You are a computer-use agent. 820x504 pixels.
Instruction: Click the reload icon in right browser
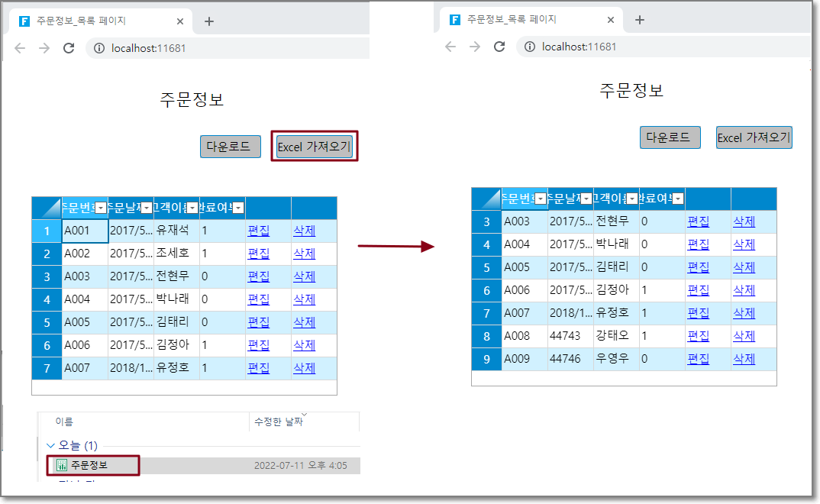click(499, 47)
